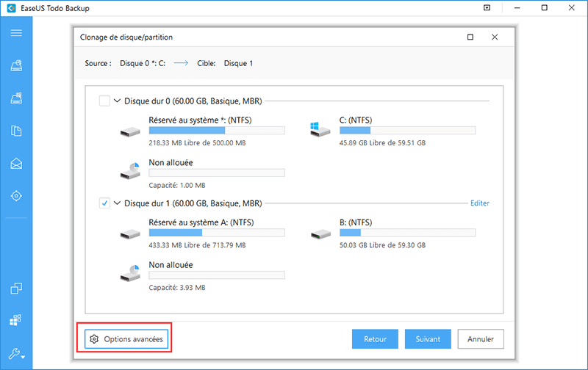Open the system clone blocks icon
The width and height of the screenshot is (588, 370).
(15, 320)
